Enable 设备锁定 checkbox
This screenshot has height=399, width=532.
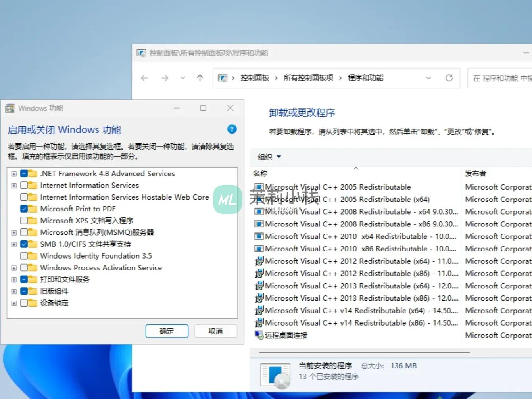(24, 303)
